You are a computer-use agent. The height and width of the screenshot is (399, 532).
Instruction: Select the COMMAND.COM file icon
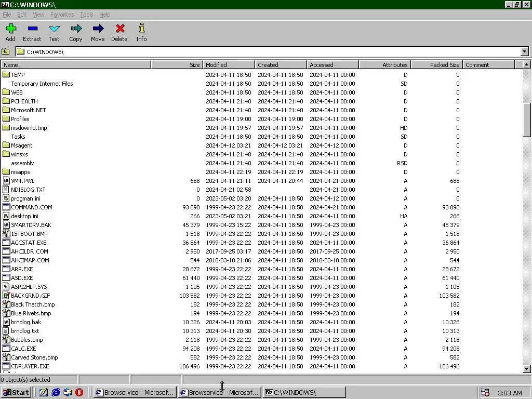6,207
